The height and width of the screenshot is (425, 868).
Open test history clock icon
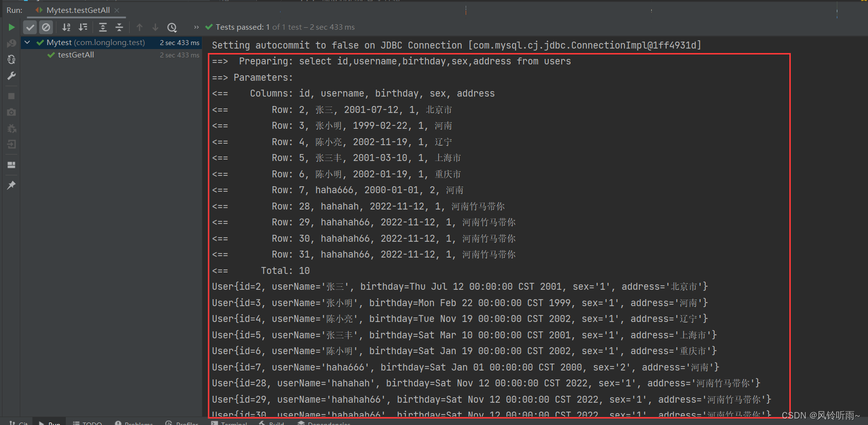pos(172,27)
